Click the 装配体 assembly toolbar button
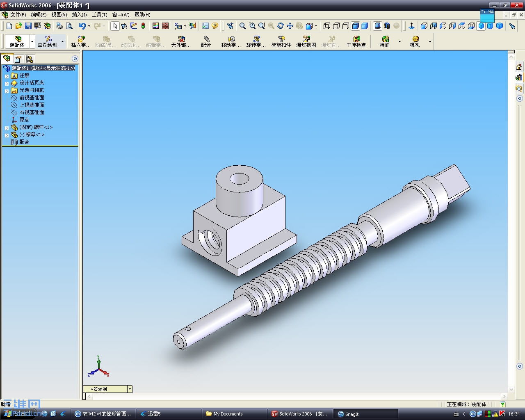 pyautogui.click(x=17, y=41)
